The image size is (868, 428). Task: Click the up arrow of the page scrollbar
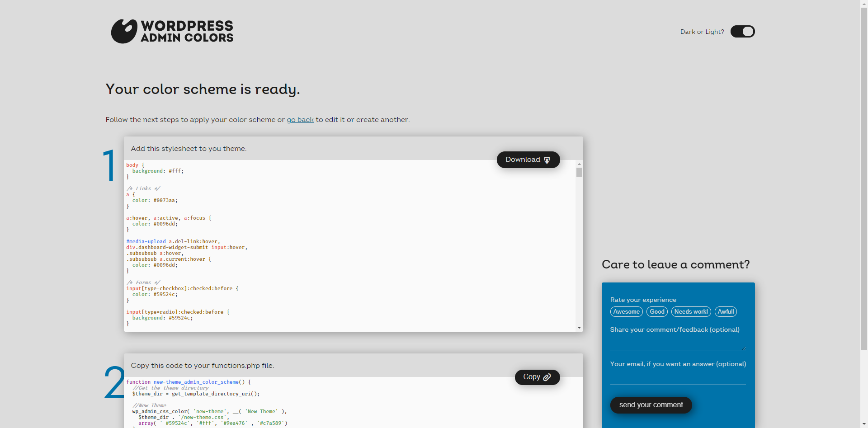point(864,4)
